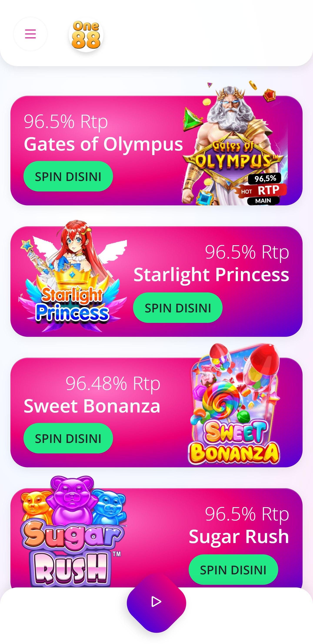The height and width of the screenshot is (644, 313).
Task: Click SPIN DISINI under Starlight Princess
Action: (178, 308)
